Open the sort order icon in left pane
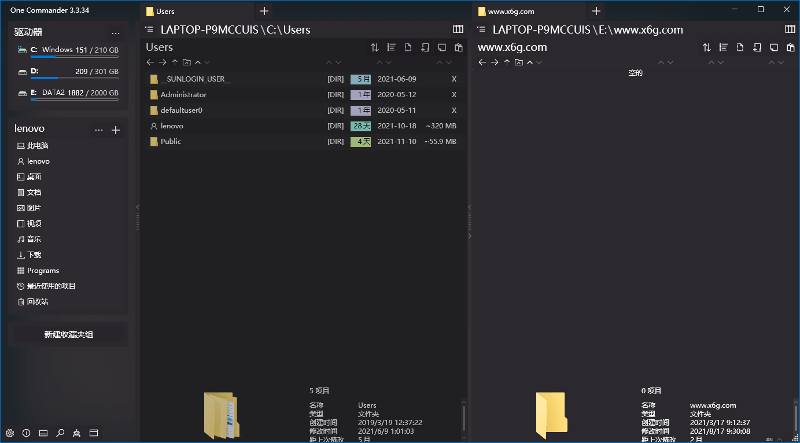 coord(375,47)
